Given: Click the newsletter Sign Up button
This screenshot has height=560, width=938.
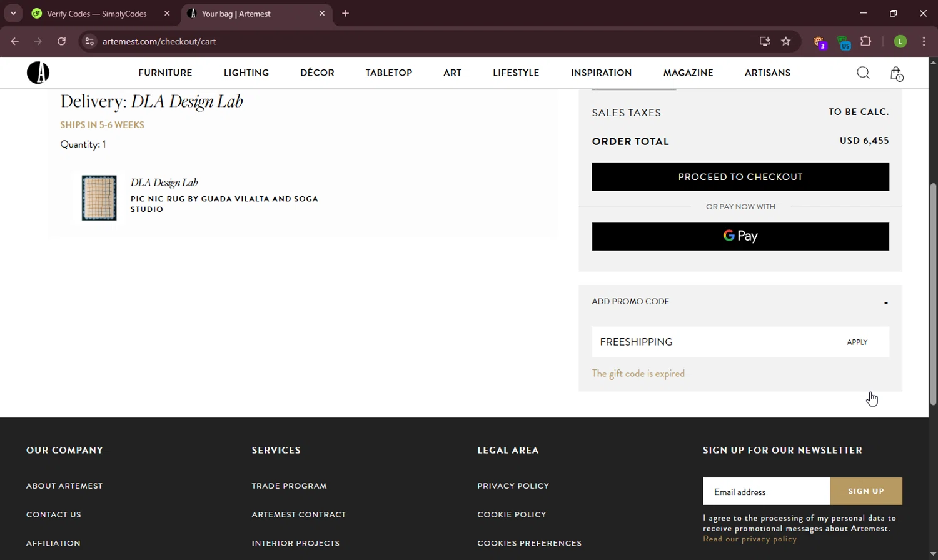Looking at the screenshot, I should (866, 491).
